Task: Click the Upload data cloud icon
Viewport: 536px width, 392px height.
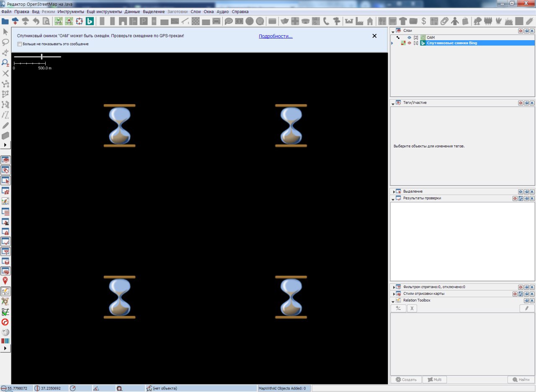Action: click(26, 21)
